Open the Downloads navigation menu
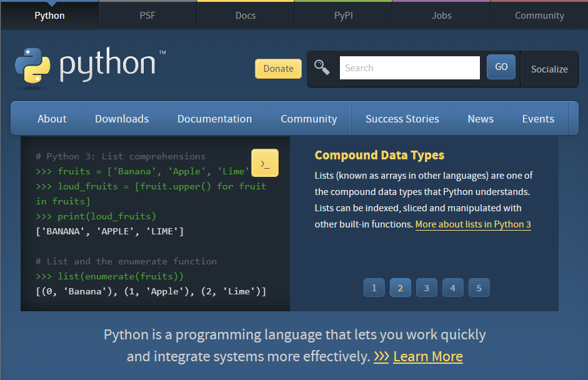 tap(122, 119)
